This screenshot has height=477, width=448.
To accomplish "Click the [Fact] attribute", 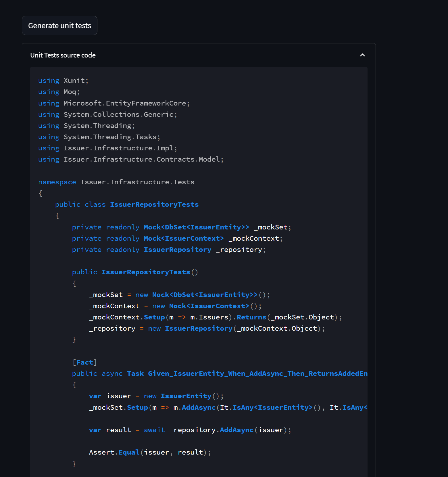I will tap(84, 362).
